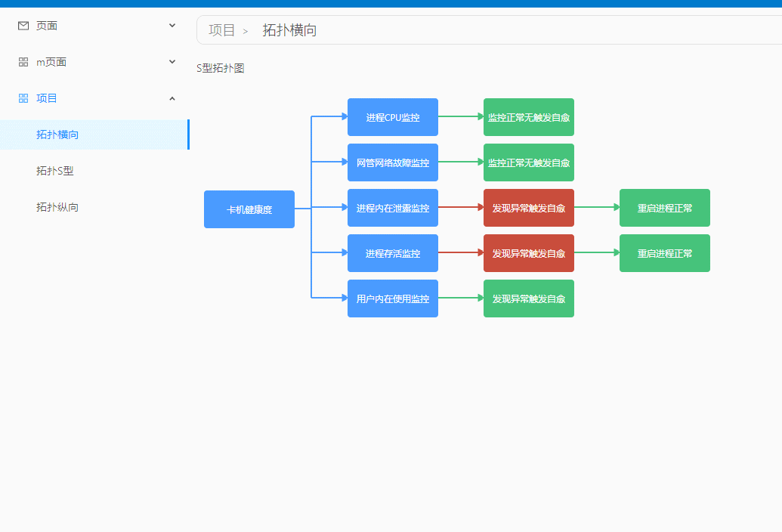Viewport: 782px width, 532px height.
Task: Click the grid icon beside m页面
Action: [22, 61]
